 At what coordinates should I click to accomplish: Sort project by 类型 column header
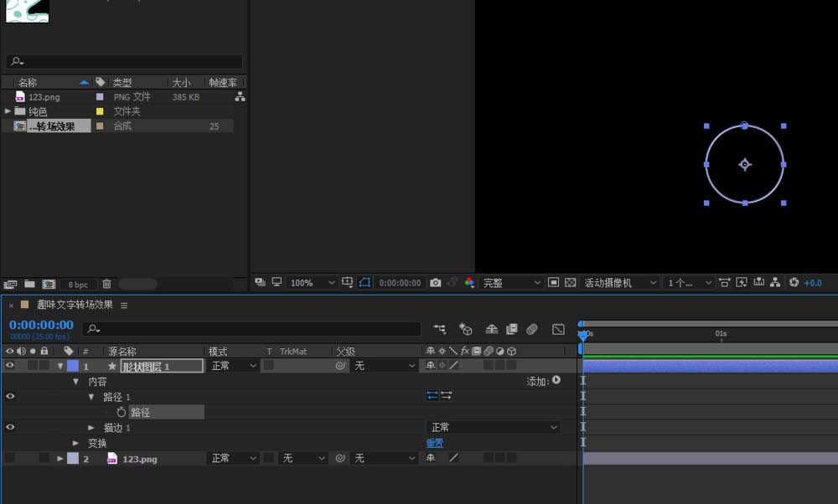point(122,83)
